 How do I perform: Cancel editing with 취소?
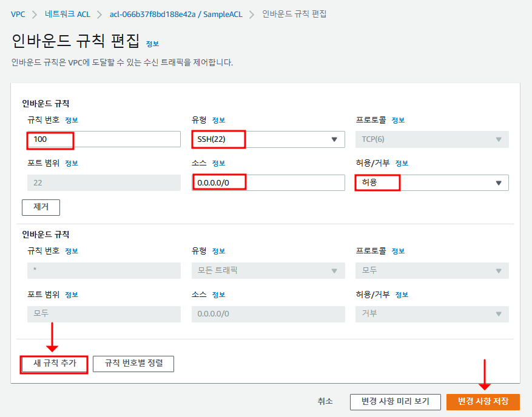[325, 402]
